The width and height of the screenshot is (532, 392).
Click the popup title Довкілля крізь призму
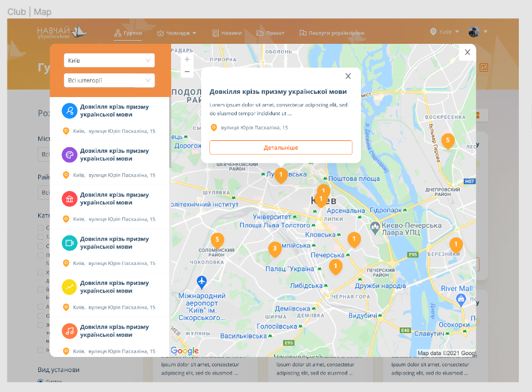pos(278,91)
